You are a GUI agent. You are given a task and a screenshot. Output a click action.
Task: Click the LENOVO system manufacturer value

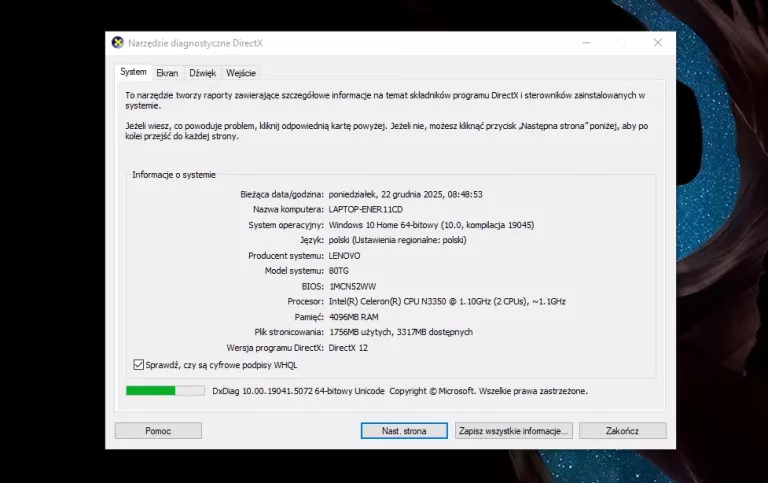(x=344, y=256)
